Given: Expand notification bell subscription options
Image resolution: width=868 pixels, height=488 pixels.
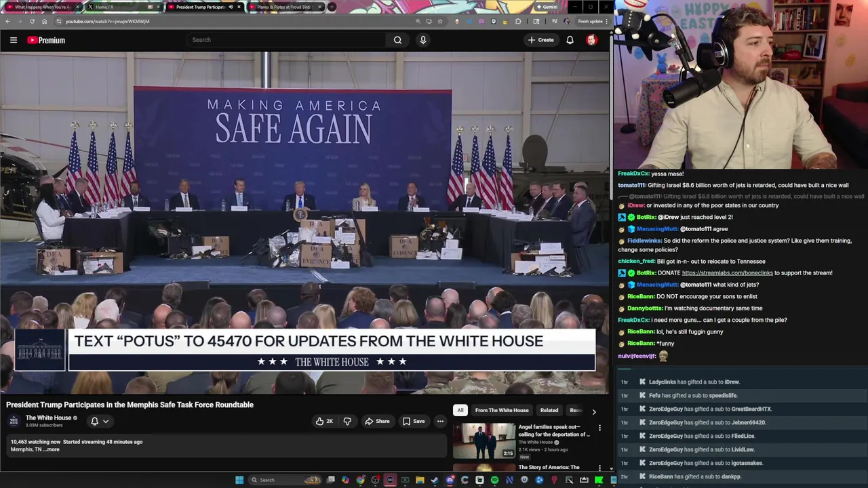Looking at the screenshot, I should tap(106, 421).
